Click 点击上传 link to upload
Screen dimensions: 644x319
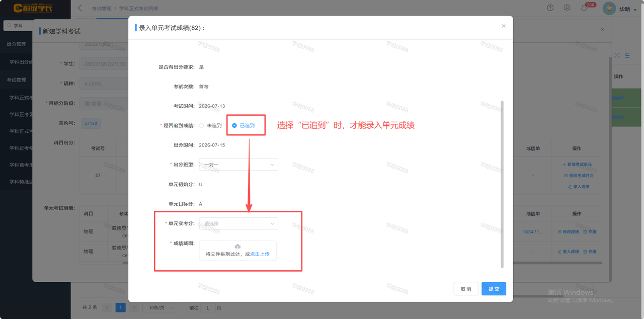pyautogui.click(x=260, y=254)
